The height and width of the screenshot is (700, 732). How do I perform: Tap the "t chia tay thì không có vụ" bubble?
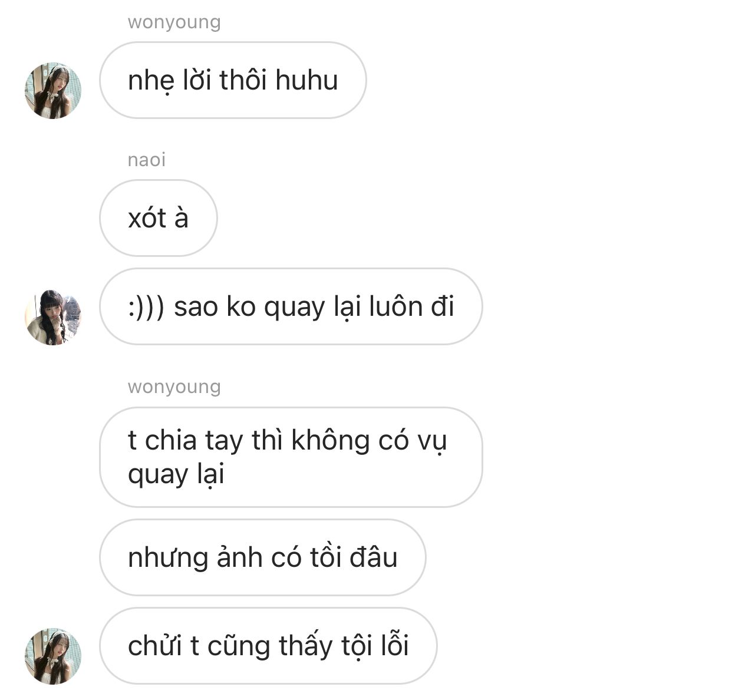[291, 457]
